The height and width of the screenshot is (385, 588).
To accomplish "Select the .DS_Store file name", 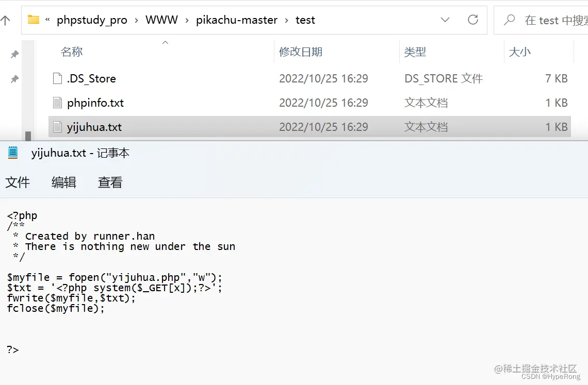I will pos(91,79).
